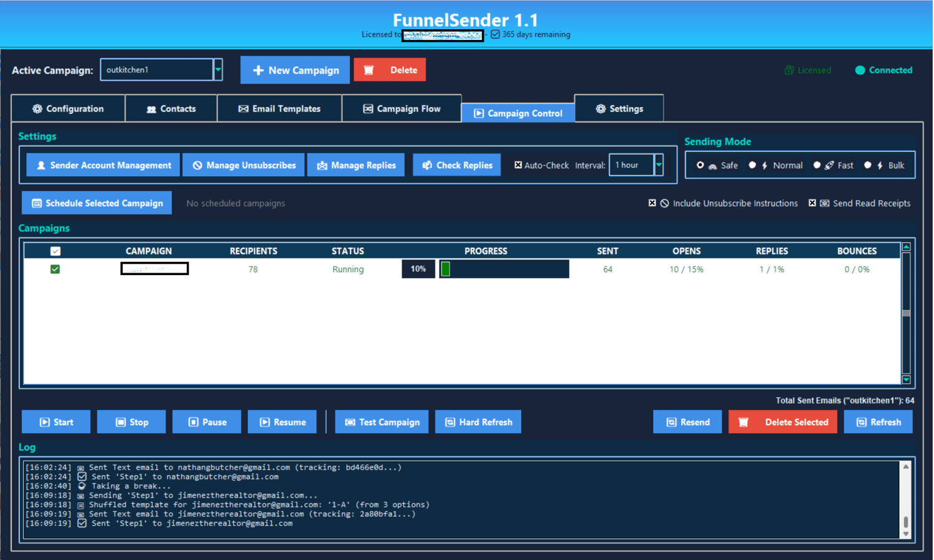Click the SENT column header
The width and height of the screenshot is (934, 560).
point(608,251)
